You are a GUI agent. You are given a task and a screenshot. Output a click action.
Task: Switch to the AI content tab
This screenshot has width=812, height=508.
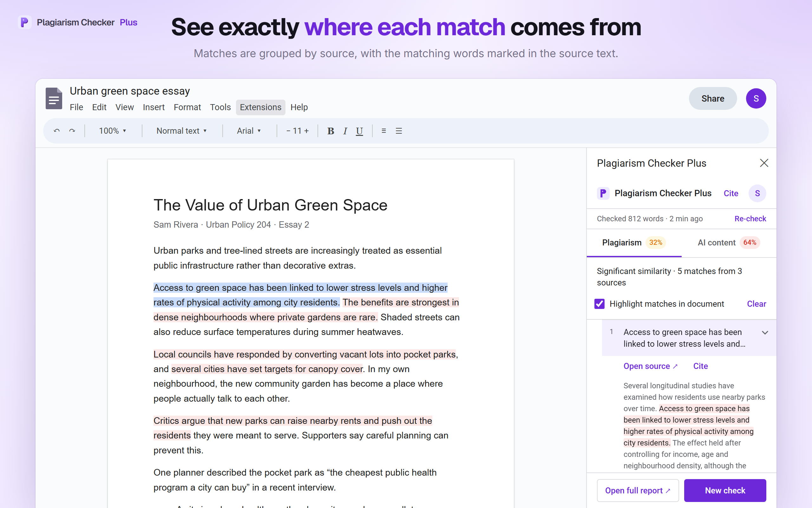729,243
